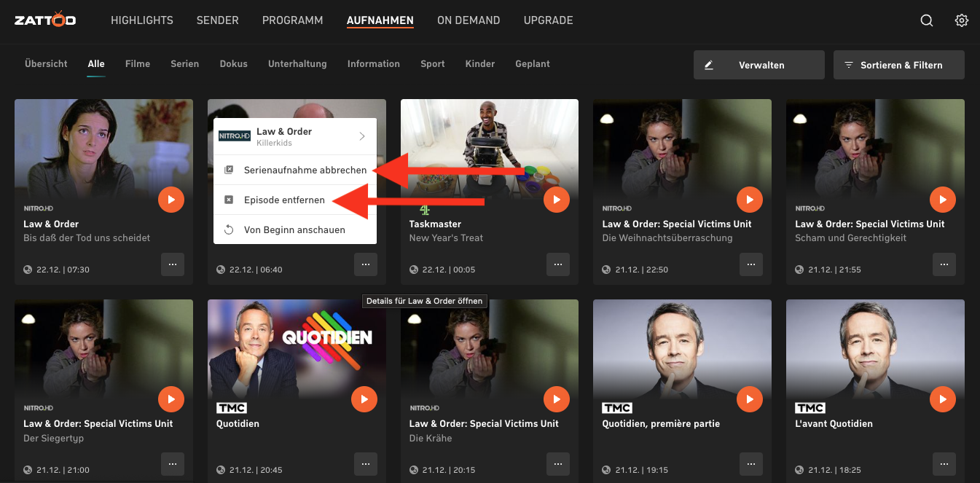
Task: Select the Alle filter tab
Action: [96, 64]
